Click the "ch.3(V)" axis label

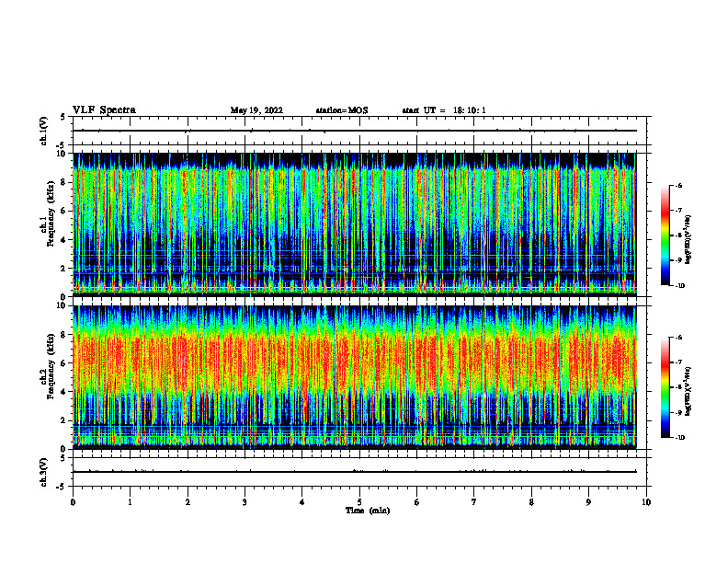pyautogui.click(x=44, y=472)
